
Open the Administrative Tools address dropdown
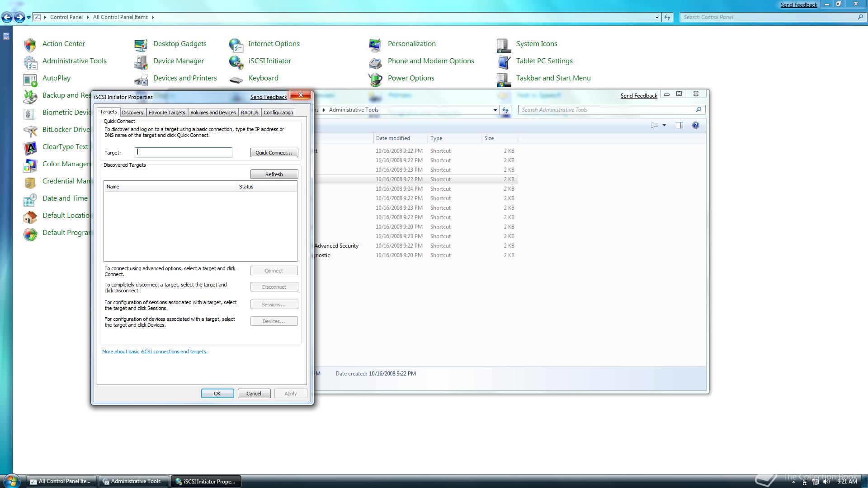(495, 110)
